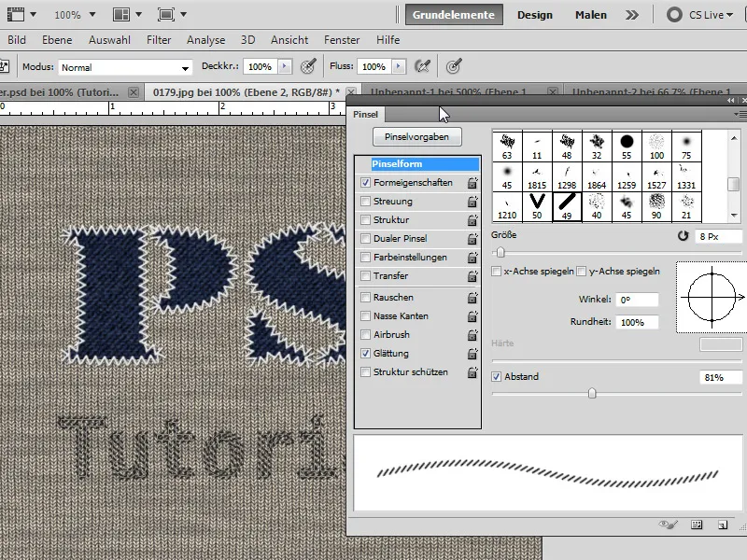Choose the V-shaped brush preset 50

[537, 206]
